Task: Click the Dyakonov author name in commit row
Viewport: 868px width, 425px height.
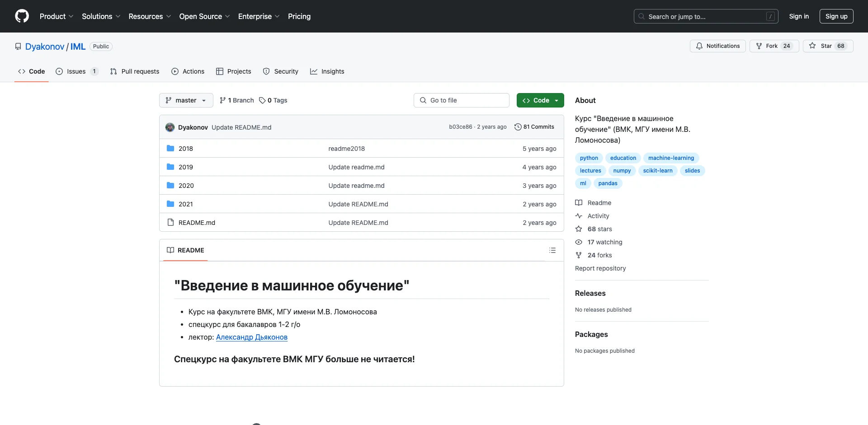Action: coord(193,127)
